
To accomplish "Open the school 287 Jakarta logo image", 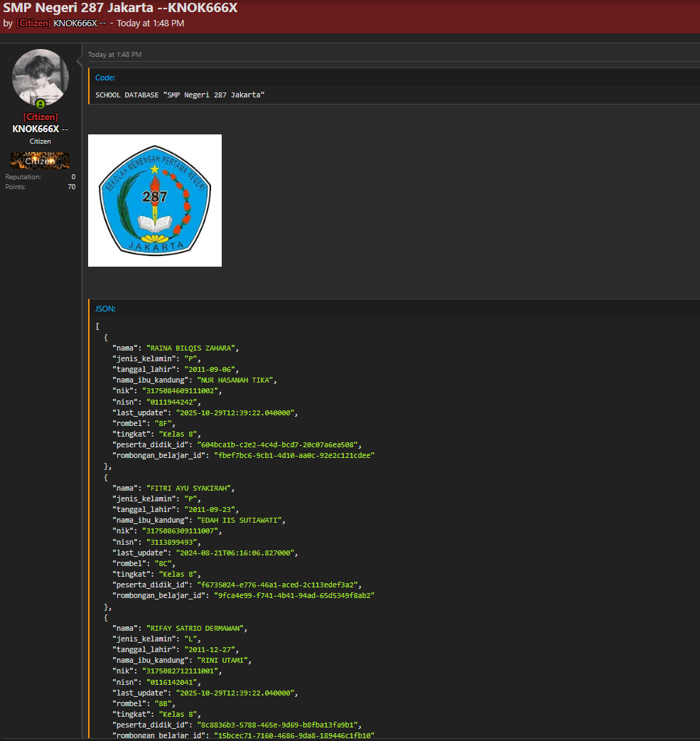I will 155,201.
